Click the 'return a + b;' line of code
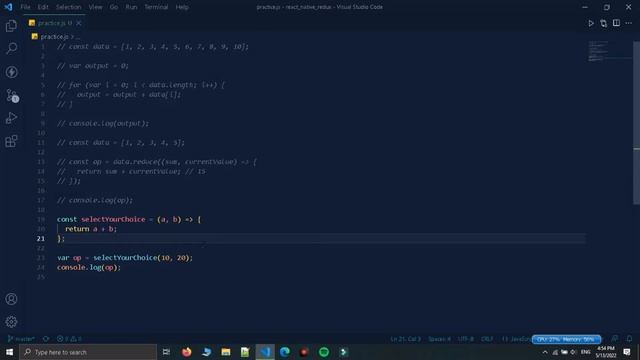 [x=91, y=229]
